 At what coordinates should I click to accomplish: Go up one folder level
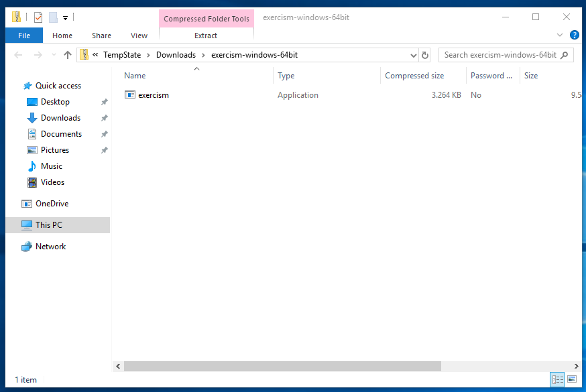click(x=67, y=55)
